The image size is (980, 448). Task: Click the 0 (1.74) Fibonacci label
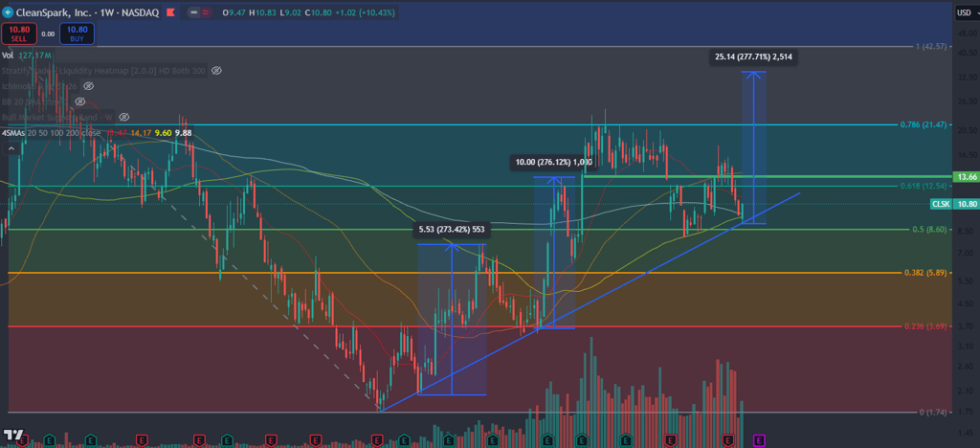tap(931, 413)
